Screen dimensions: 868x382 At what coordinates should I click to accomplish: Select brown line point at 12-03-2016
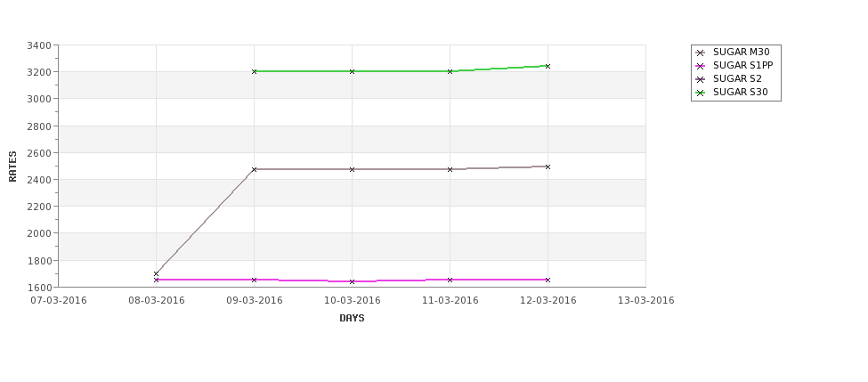pos(548,167)
